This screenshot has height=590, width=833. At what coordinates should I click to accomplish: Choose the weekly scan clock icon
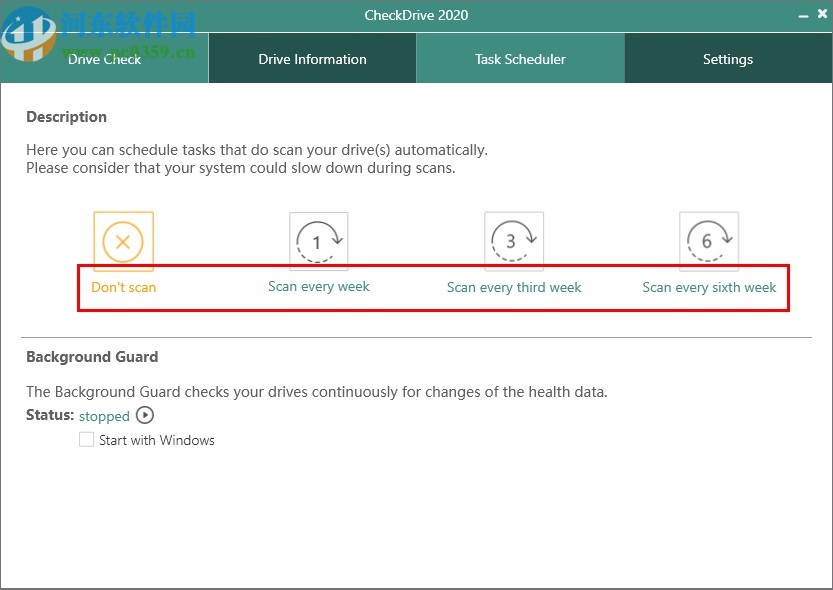click(x=319, y=242)
